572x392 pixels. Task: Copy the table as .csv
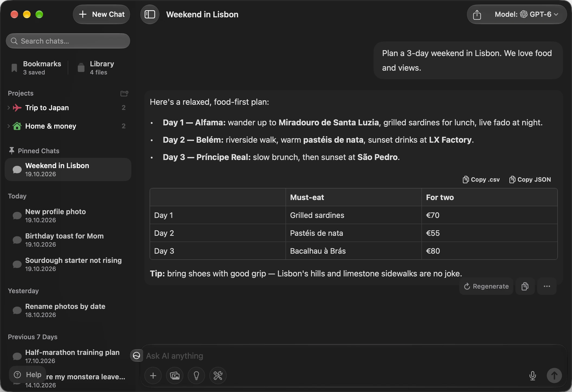click(x=481, y=179)
